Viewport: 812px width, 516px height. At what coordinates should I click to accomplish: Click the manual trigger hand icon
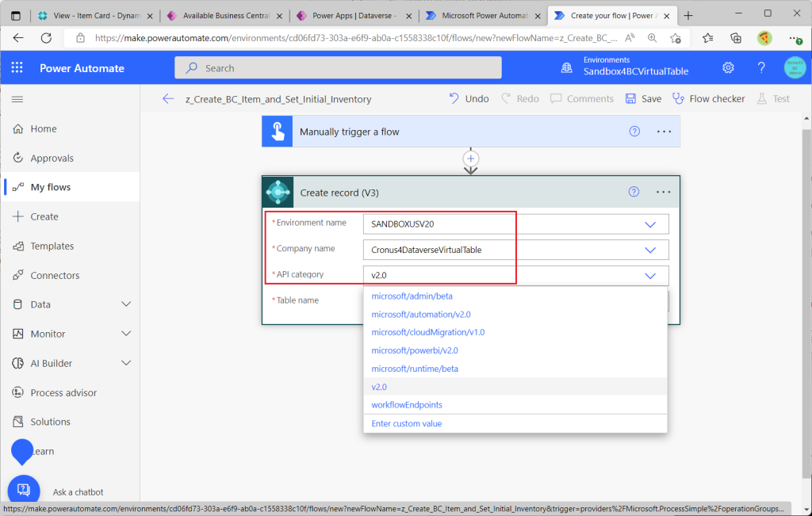278,132
